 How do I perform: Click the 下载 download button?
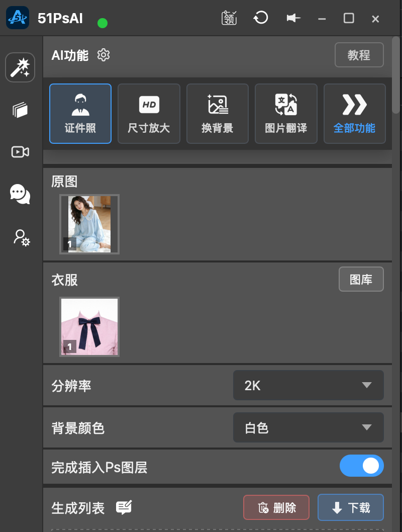pos(350,507)
